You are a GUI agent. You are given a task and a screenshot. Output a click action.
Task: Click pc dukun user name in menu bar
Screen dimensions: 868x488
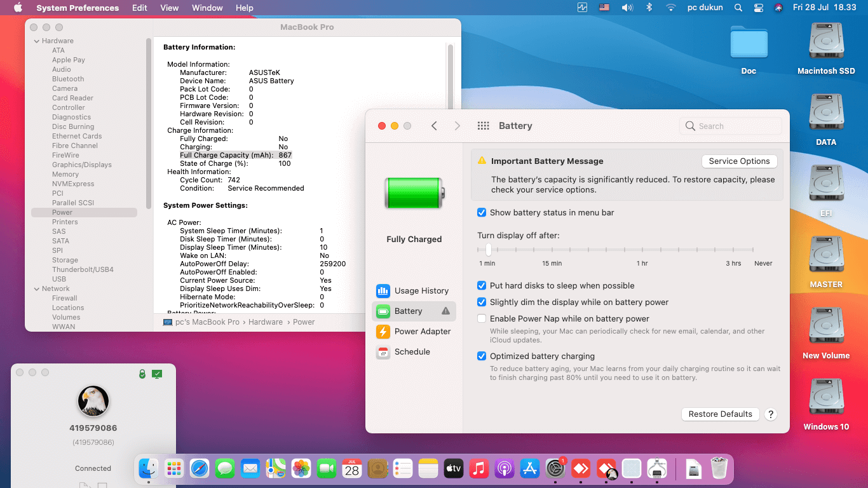click(706, 8)
